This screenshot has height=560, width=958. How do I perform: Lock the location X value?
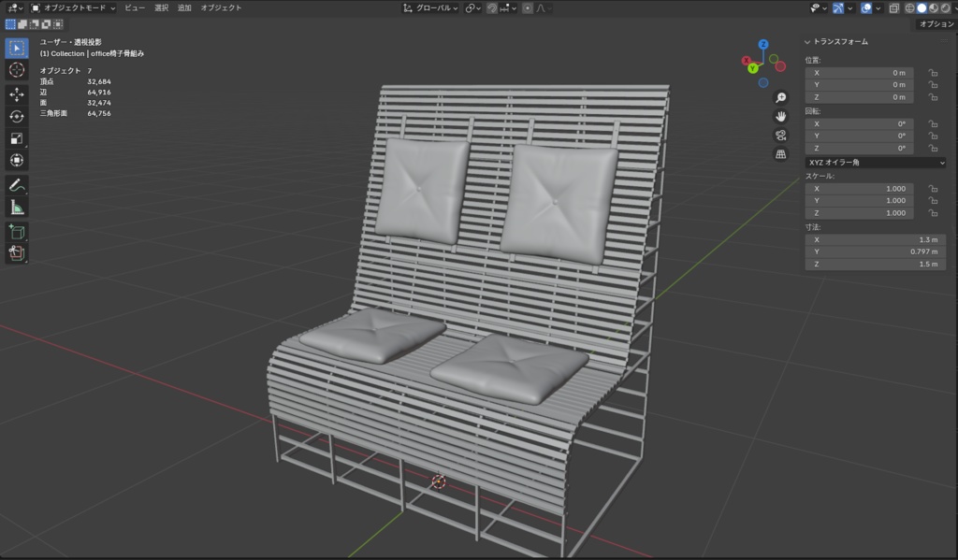[933, 73]
